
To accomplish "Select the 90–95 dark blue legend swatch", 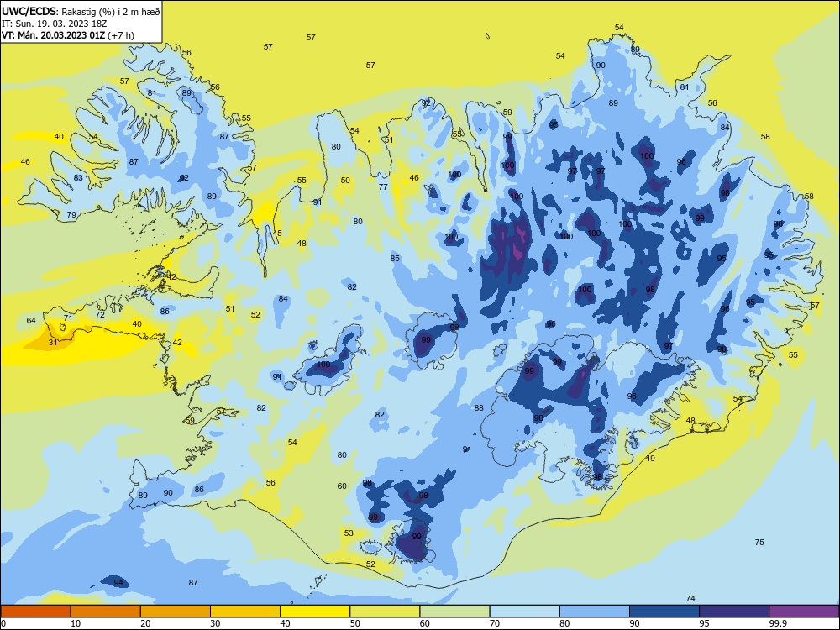I will 664,612.
